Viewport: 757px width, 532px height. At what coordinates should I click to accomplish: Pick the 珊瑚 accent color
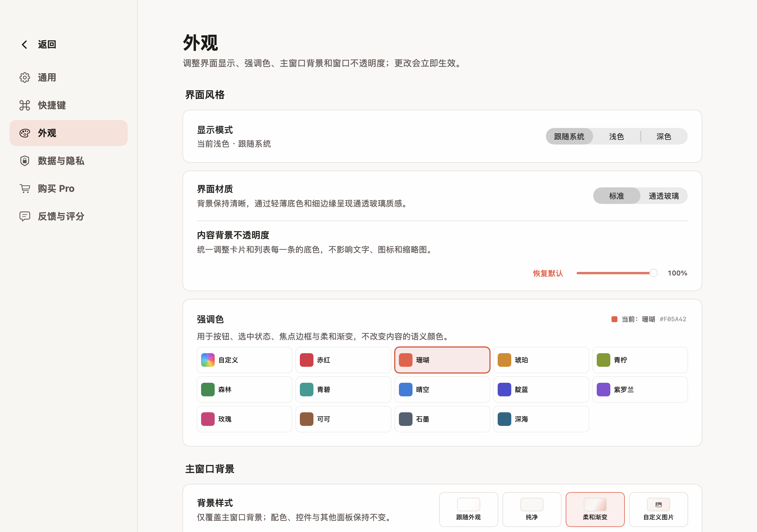[x=442, y=360]
